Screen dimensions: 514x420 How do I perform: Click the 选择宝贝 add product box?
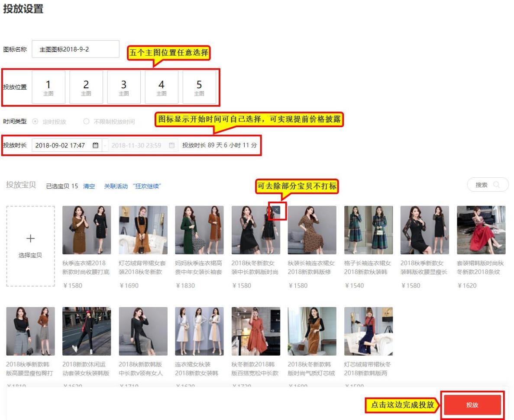coord(30,246)
